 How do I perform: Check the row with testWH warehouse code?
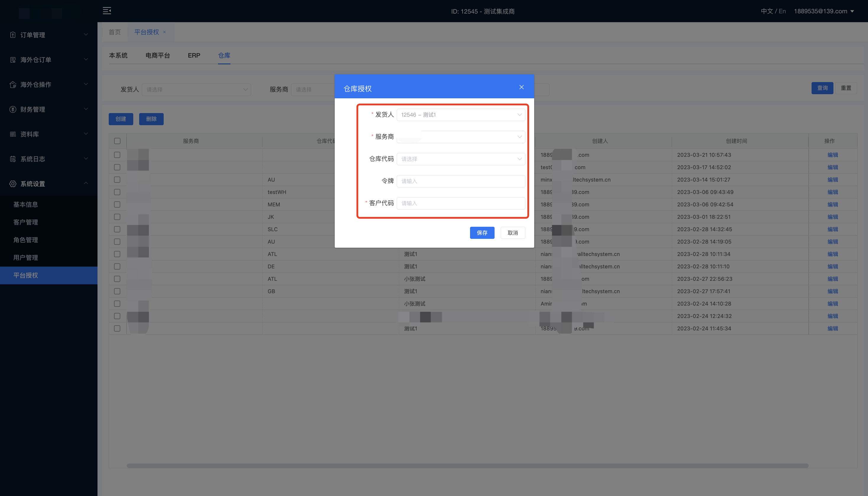(117, 192)
